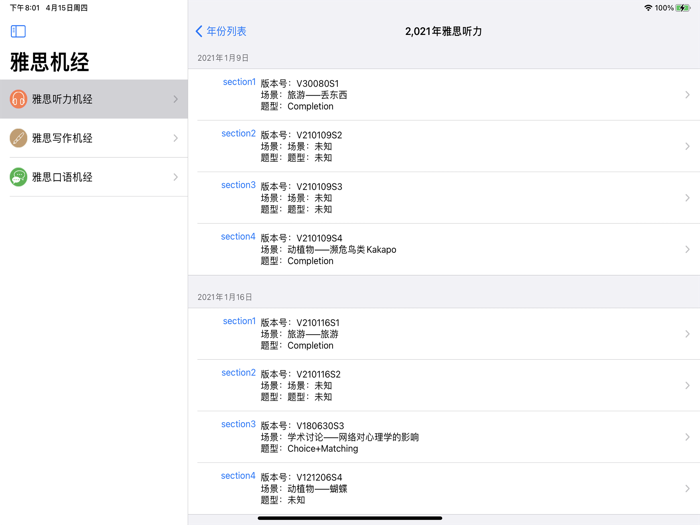Click text 题型: Choice+Matching

pos(309,449)
